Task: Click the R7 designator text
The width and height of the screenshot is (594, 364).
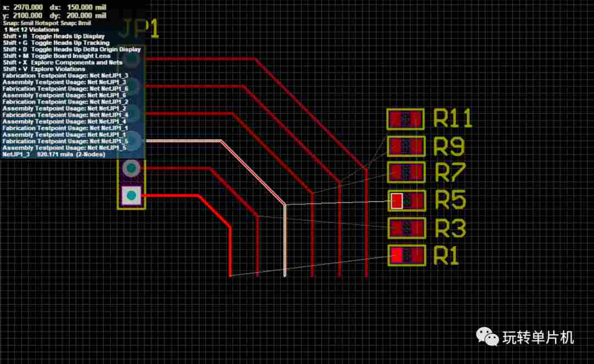Action: (450, 173)
